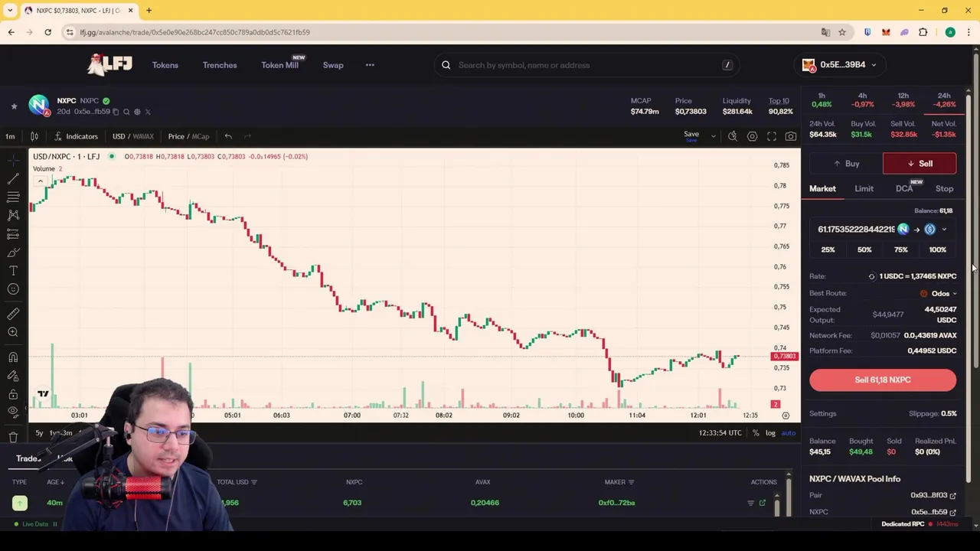Viewport: 980px width, 551px height.
Task: Select the Fibonacci retracement tool
Action: coord(13,197)
